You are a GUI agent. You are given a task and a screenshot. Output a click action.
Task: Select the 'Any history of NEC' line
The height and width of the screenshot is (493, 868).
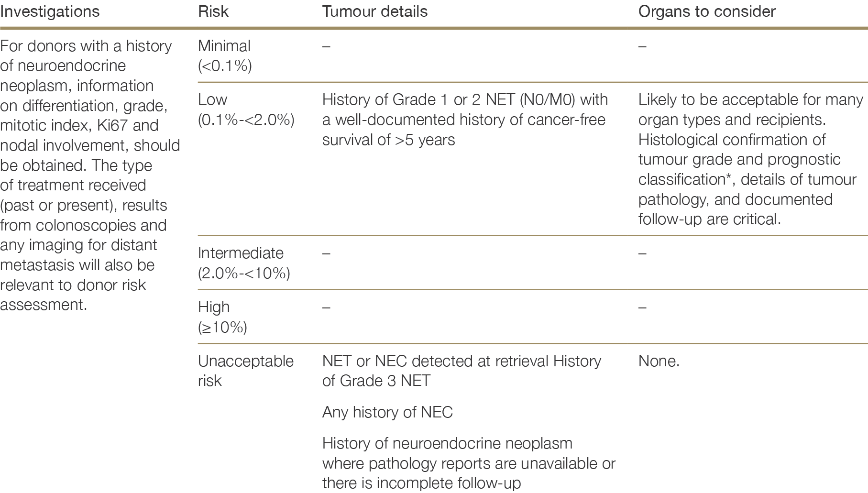tap(387, 412)
